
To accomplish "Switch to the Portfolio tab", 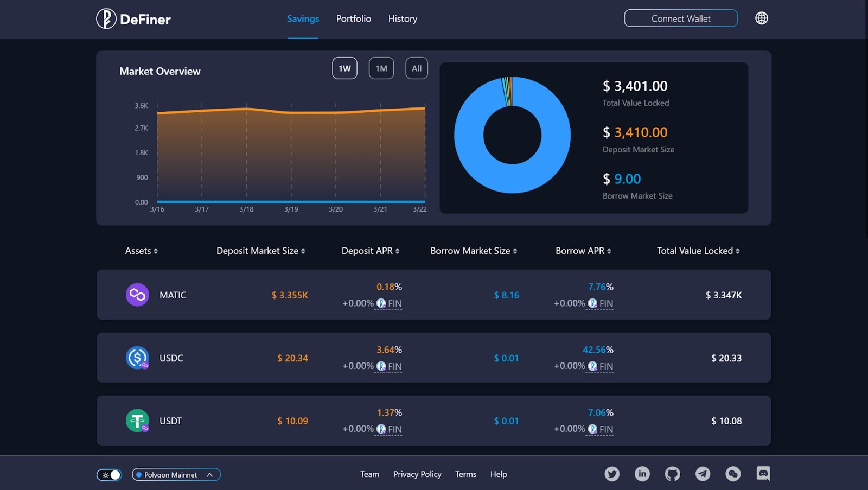I will (354, 19).
